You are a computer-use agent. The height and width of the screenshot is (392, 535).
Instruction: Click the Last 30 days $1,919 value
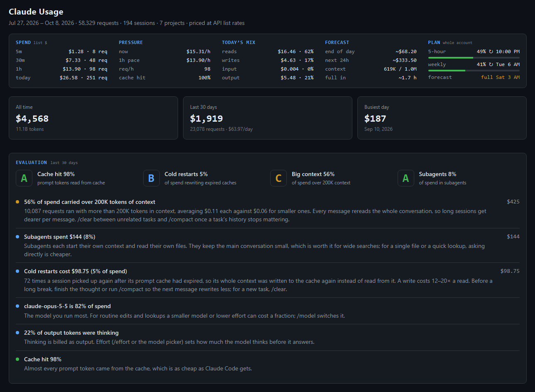pos(206,118)
